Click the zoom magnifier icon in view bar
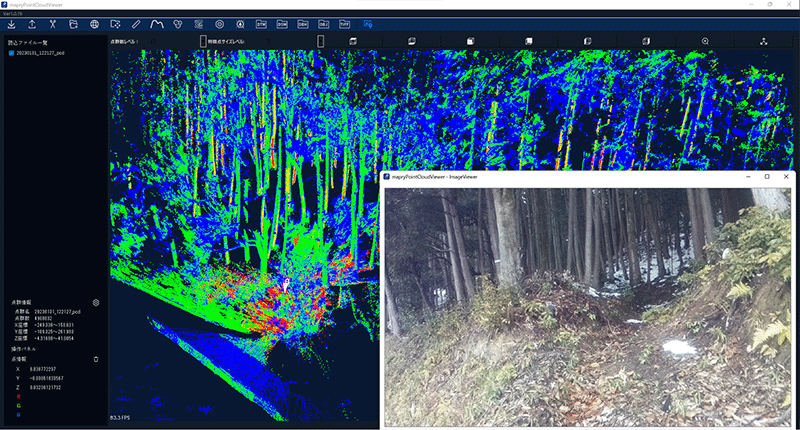Image resolution: width=800 pixels, height=430 pixels. 706,41
